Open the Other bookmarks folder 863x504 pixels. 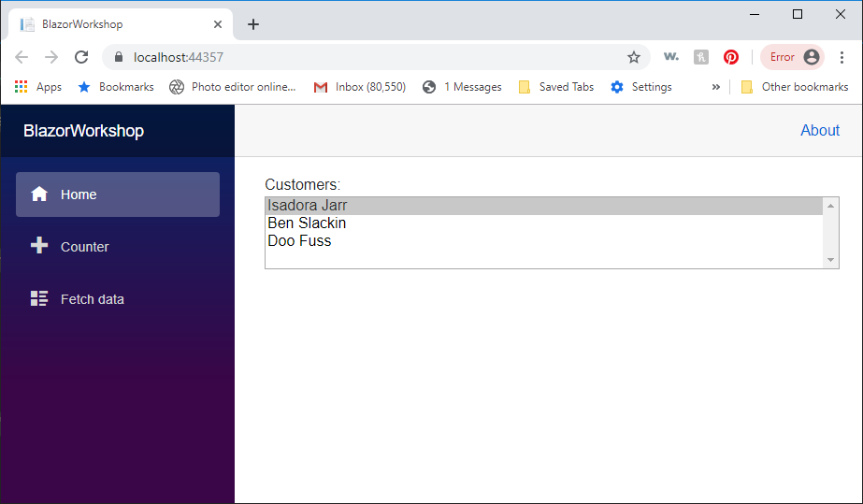(x=794, y=87)
